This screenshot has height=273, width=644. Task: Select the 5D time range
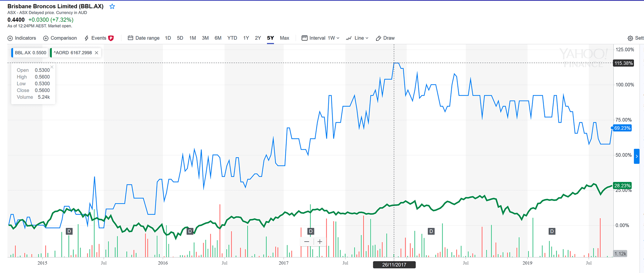click(180, 38)
